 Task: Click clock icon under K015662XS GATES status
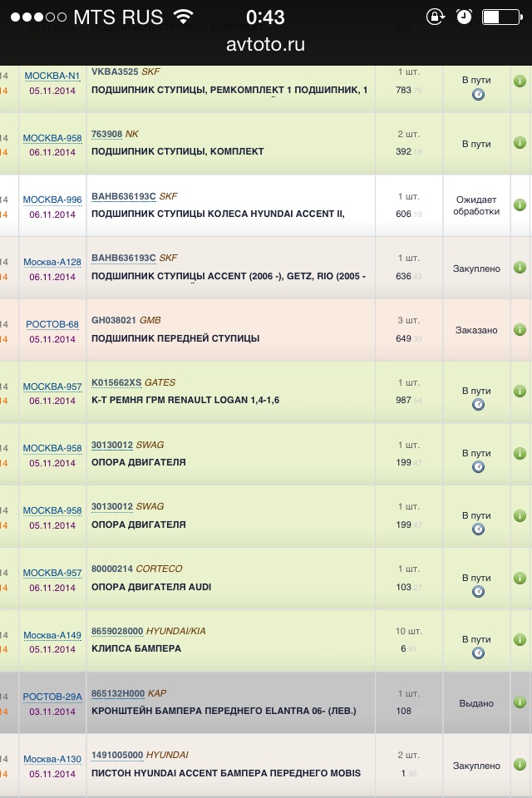click(478, 405)
